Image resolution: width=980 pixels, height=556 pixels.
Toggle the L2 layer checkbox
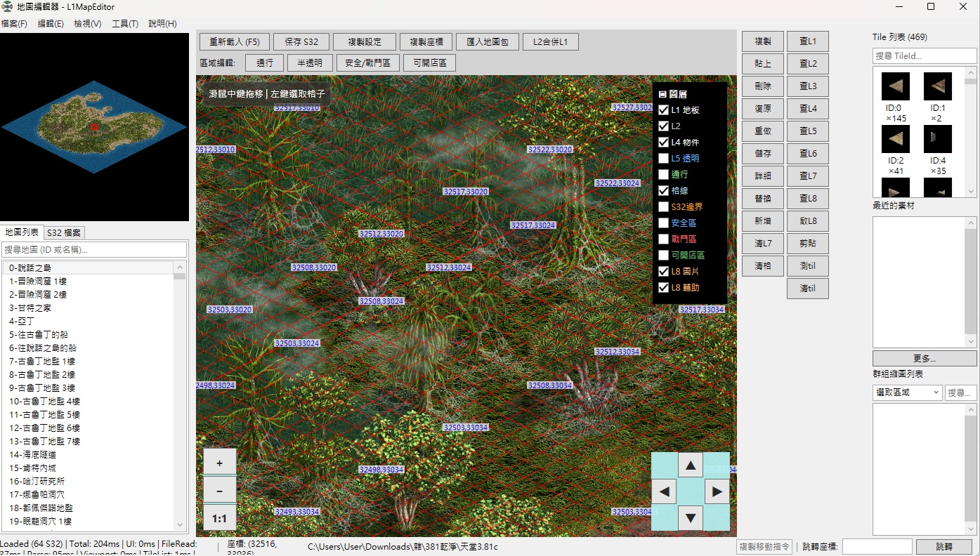pos(663,126)
